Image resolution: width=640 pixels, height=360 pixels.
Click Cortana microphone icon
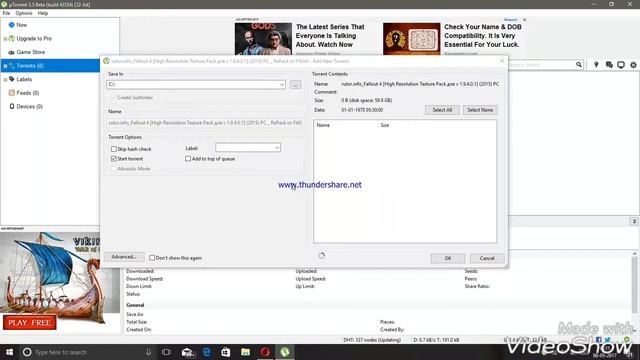(x=148, y=352)
